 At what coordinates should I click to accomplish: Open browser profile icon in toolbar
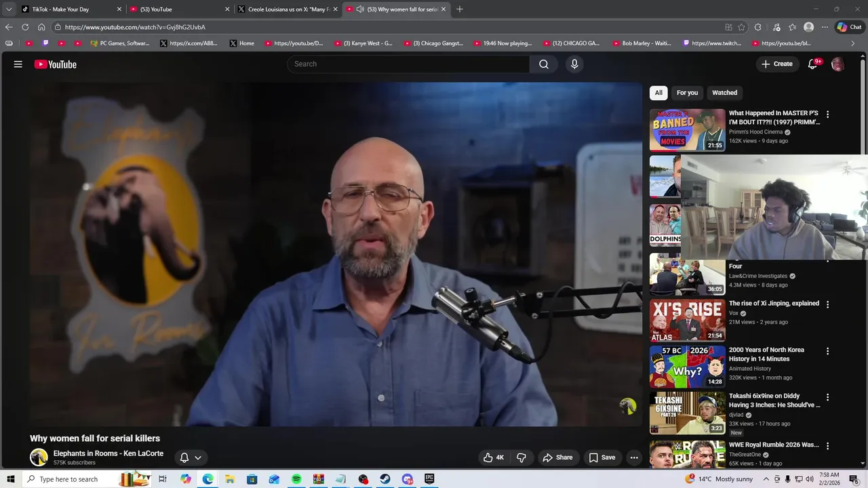(808, 27)
